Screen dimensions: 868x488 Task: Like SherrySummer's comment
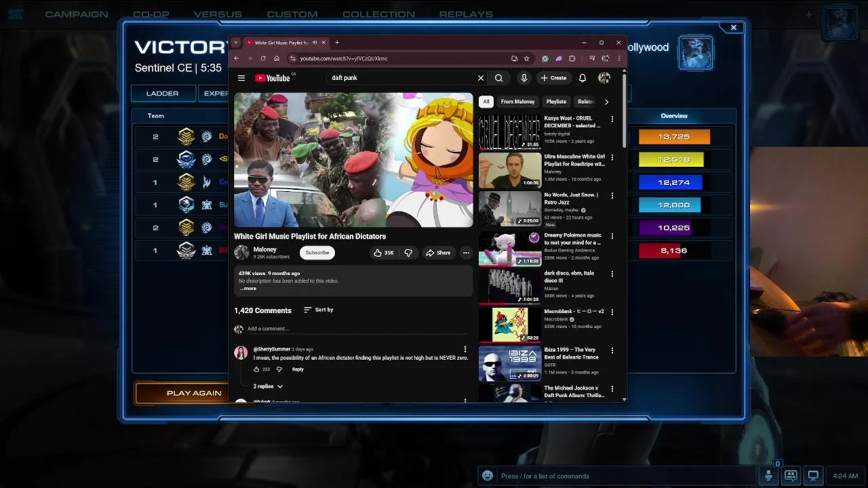coord(256,369)
